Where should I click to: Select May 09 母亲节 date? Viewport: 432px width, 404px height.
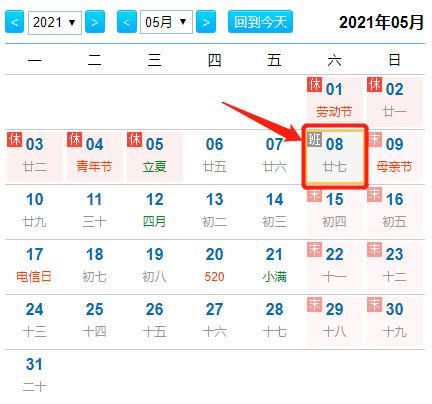395,157
